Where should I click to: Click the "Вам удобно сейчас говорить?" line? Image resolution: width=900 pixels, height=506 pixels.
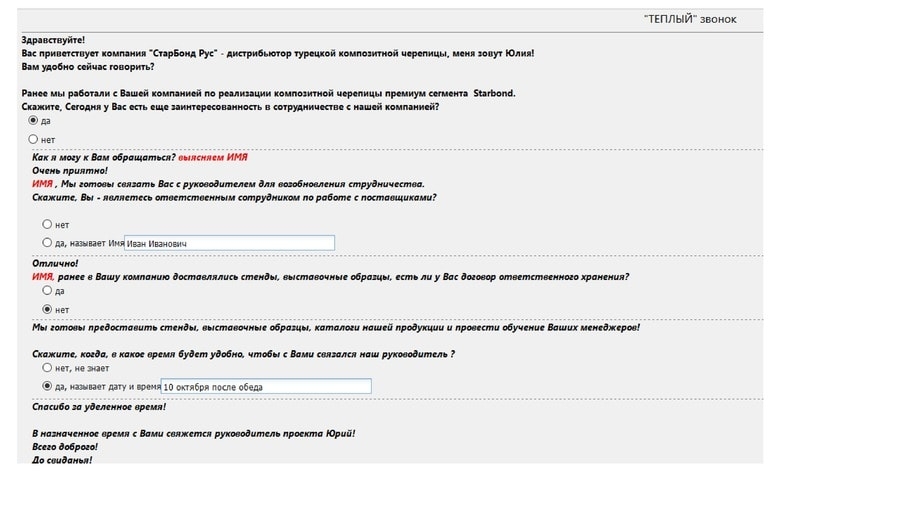(88, 67)
